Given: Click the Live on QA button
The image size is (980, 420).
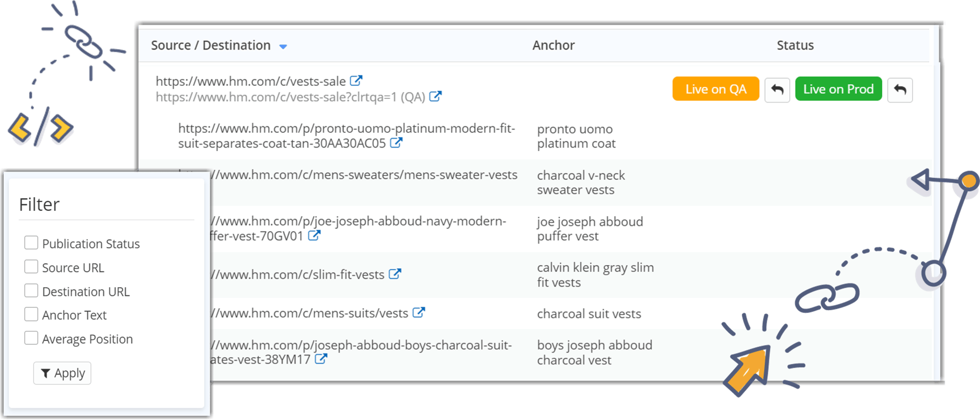Looking at the screenshot, I should coord(715,89).
